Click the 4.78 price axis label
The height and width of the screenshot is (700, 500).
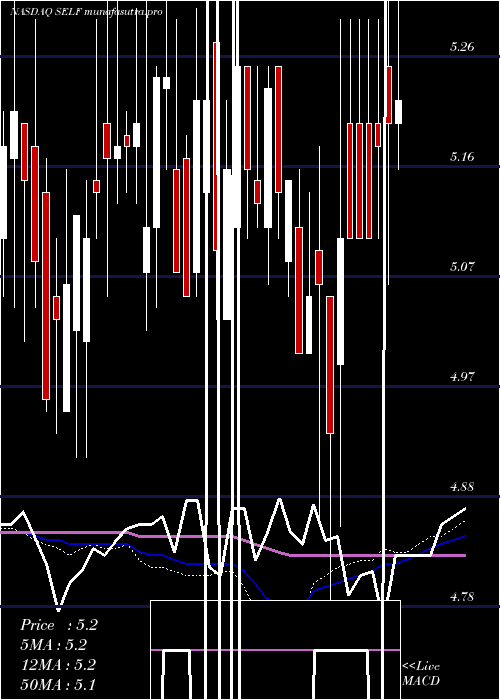[462, 596]
